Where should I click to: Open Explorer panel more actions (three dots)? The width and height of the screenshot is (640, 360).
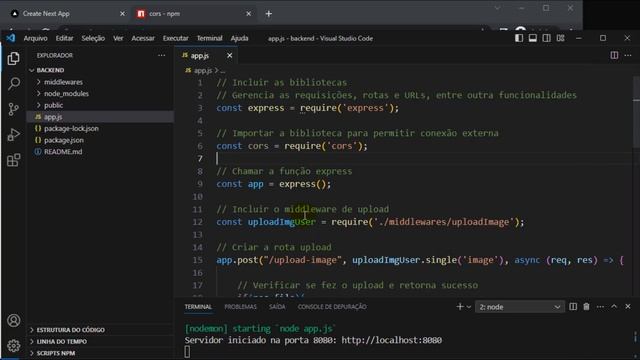click(162, 55)
